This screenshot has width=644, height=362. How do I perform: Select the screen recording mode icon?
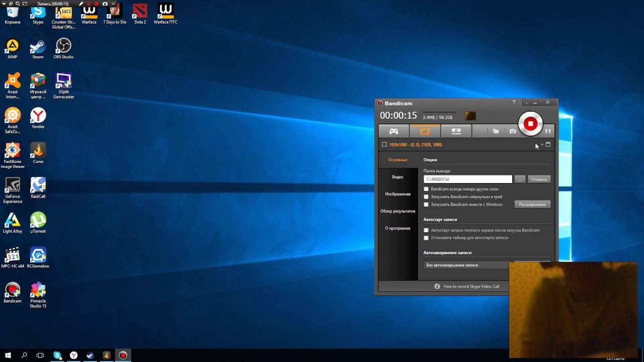(425, 131)
